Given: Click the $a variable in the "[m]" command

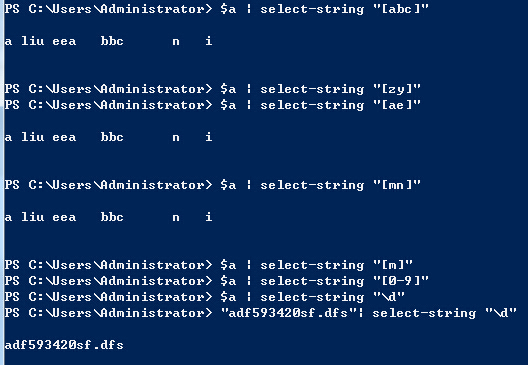Looking at the screenshot, I should pos(228,265).
